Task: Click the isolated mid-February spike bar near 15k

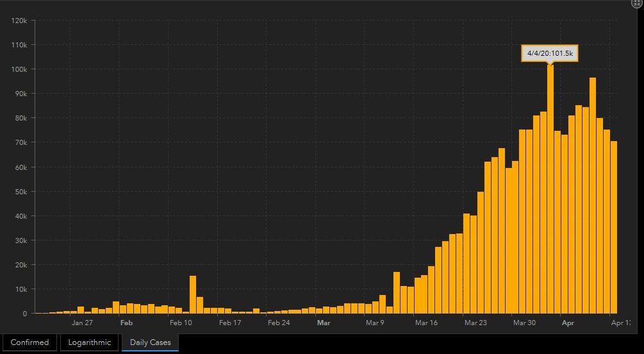Action: [x=193, y=295]
